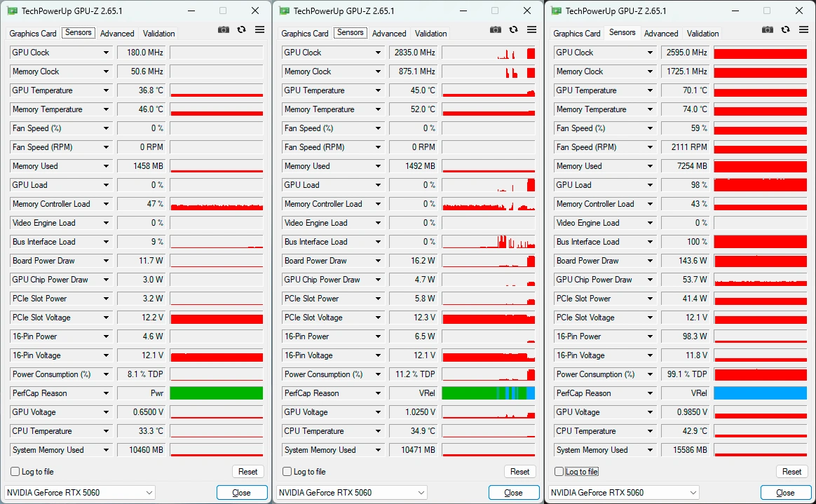The height and width of the screenshot is (504, 816).
Task: Click the GPU-Z app icon in the middle window title bar
Action: click(x=284, y=11)
